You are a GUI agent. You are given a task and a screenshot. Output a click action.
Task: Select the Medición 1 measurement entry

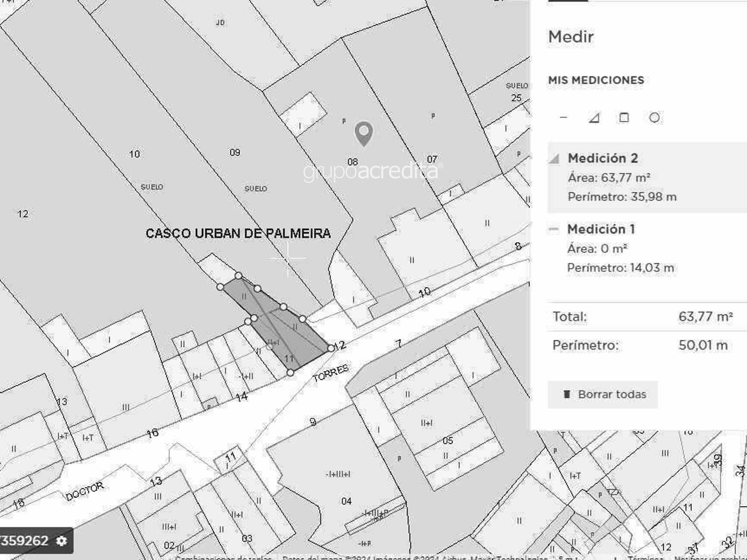(x=601, y=229)
